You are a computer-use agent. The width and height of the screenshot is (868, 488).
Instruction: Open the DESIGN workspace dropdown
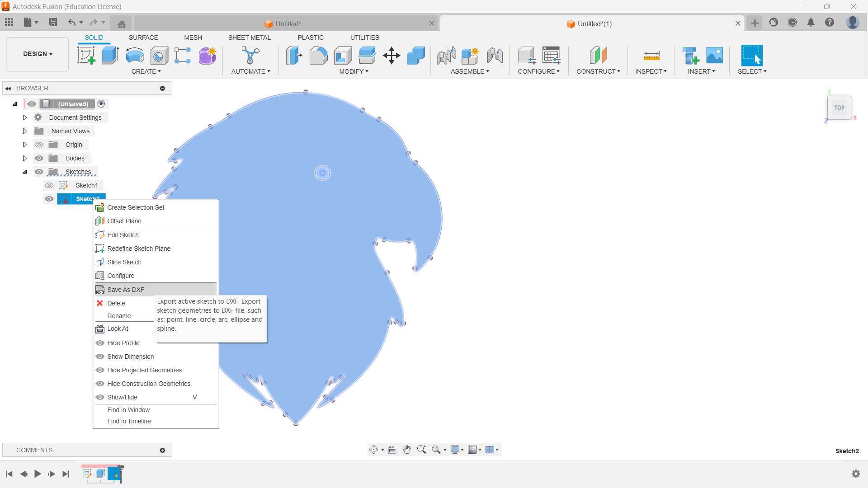click(x=38, y=54)
